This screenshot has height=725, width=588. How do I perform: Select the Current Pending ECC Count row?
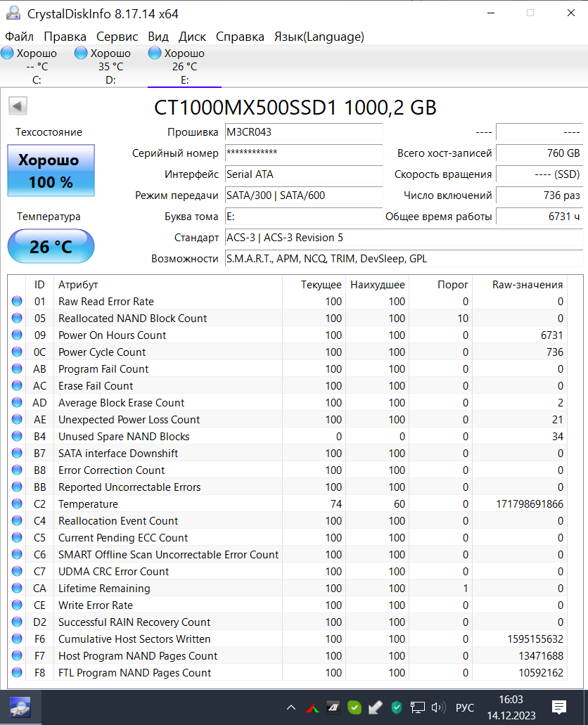[x=288, y=537]
